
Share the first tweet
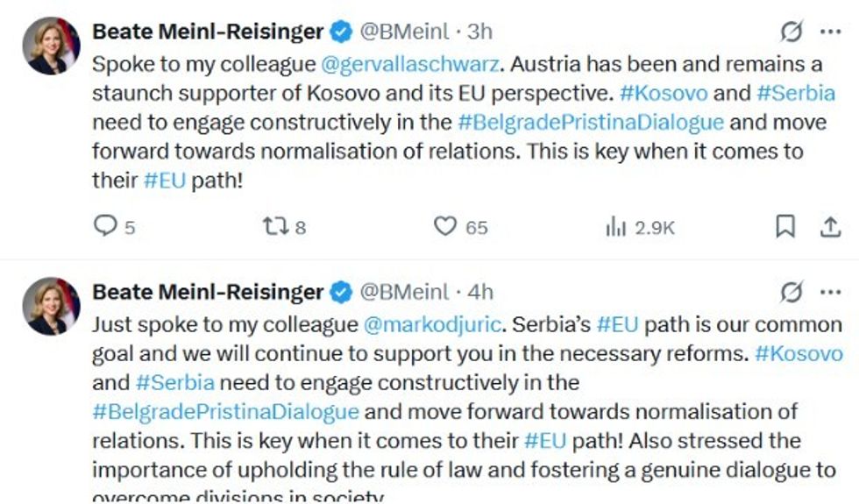point(829,227)
